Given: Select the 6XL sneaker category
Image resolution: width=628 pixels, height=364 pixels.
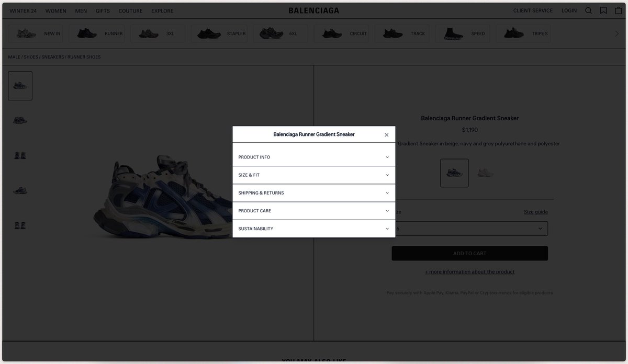Looking at the screenshot, I should tap(281, 33).
